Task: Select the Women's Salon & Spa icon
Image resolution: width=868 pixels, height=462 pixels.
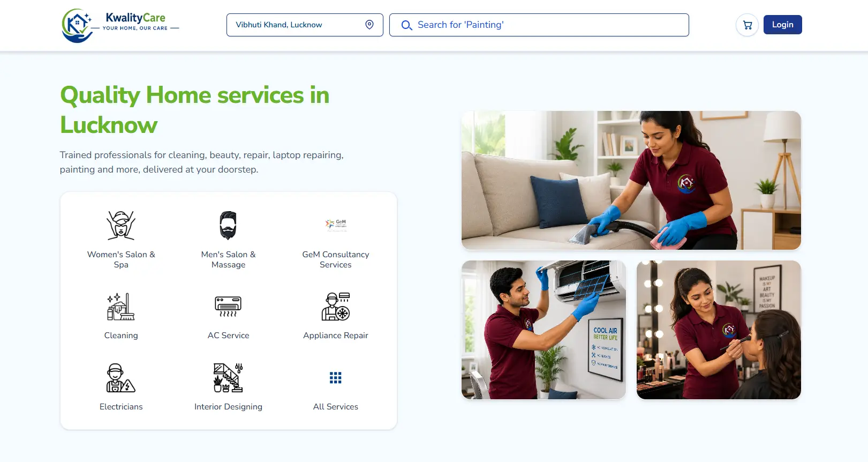Action: point(121,225)
